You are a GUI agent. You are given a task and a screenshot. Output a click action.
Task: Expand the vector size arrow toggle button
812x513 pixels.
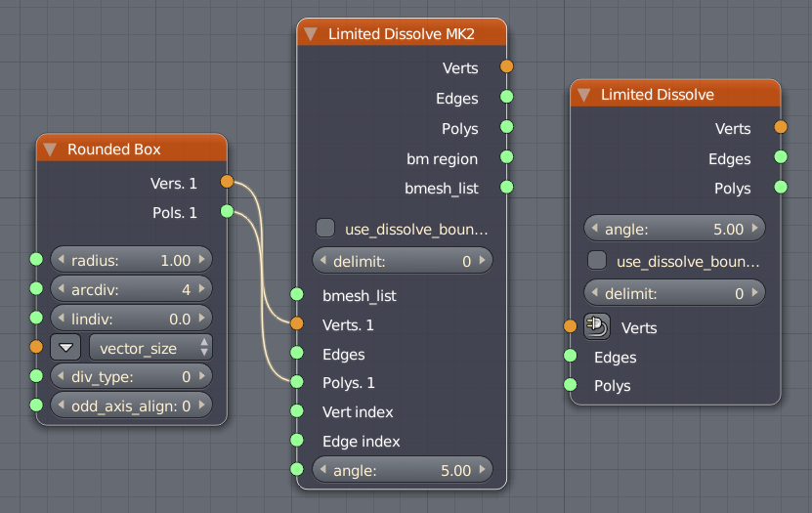coord(65,347)
